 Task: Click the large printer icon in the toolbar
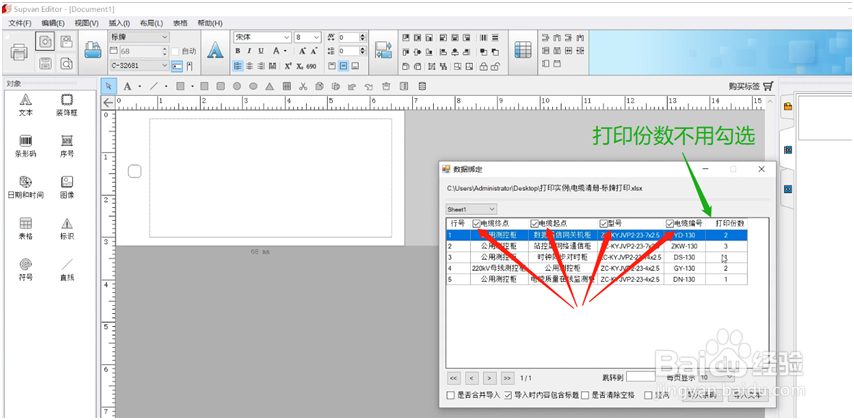click(x=19, y=52)
